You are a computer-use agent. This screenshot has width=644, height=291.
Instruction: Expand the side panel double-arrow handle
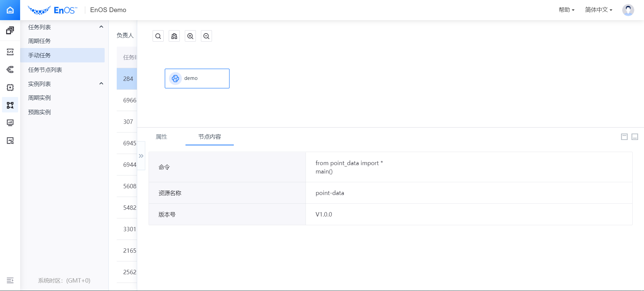[141, 156]
